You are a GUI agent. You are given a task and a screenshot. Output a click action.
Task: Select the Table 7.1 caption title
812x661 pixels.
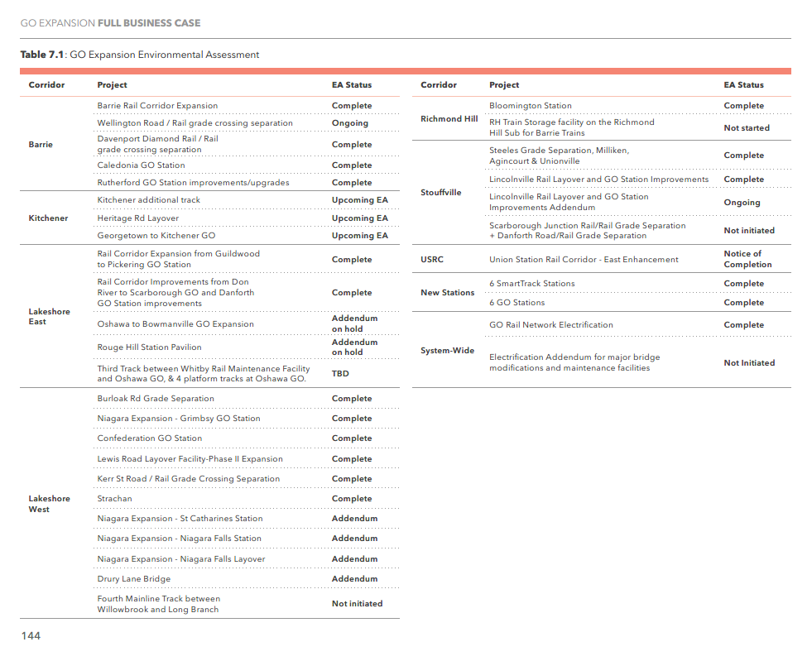139,55
